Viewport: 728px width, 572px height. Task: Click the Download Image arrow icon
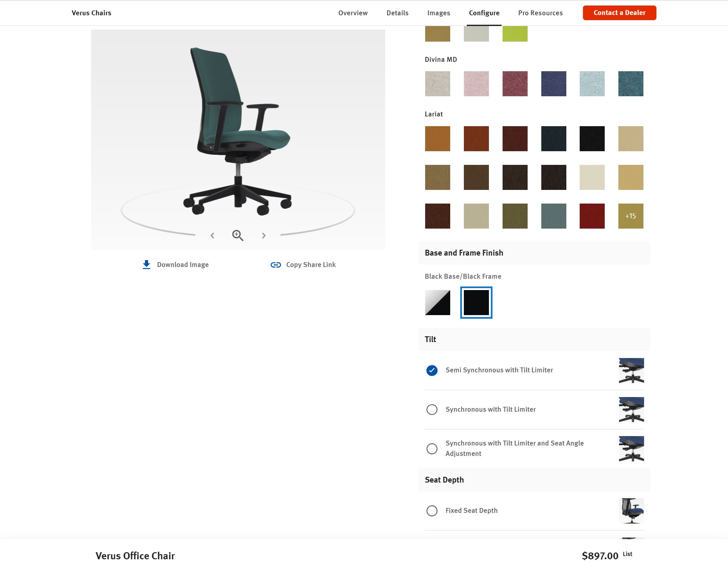146,265
